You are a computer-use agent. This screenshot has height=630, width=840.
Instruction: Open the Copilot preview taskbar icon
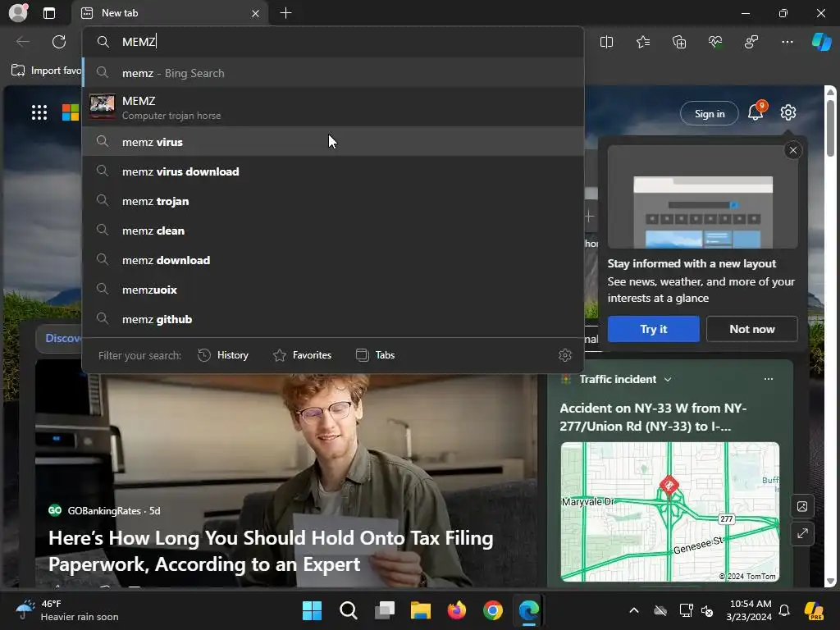click(814, 610)
